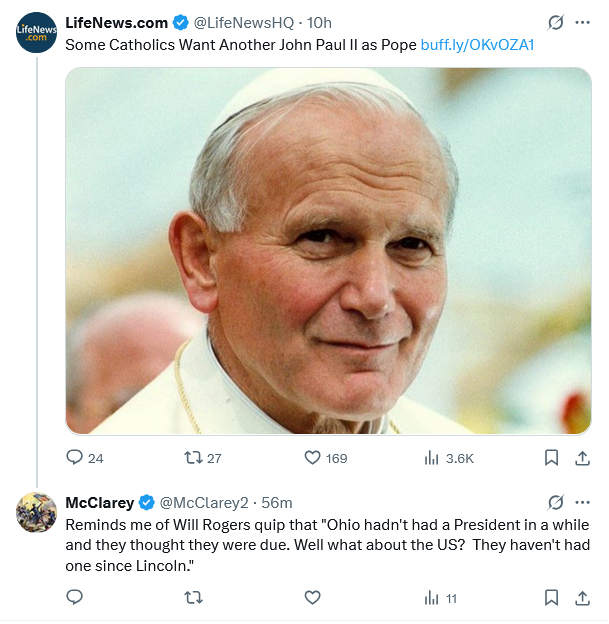Open Grok icon on McClarey's reply
Screen dimensions: 609x624
click(x=556, y=502)
